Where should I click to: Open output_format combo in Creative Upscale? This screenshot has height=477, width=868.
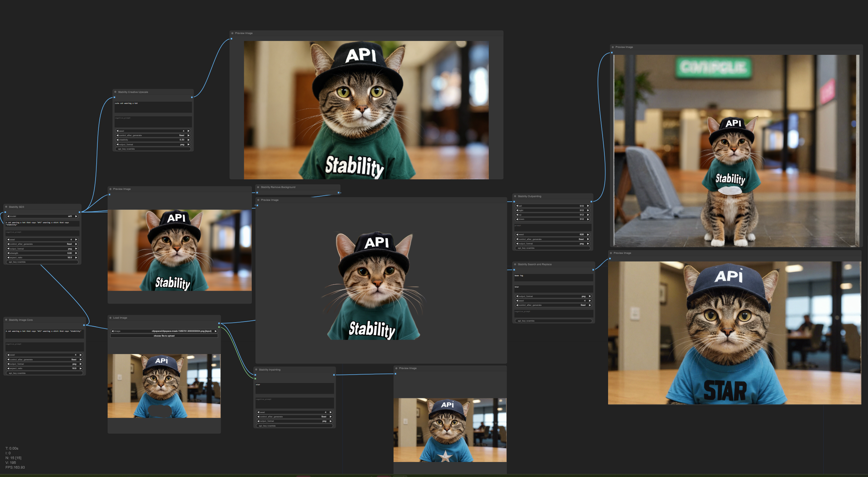(153, 144)
